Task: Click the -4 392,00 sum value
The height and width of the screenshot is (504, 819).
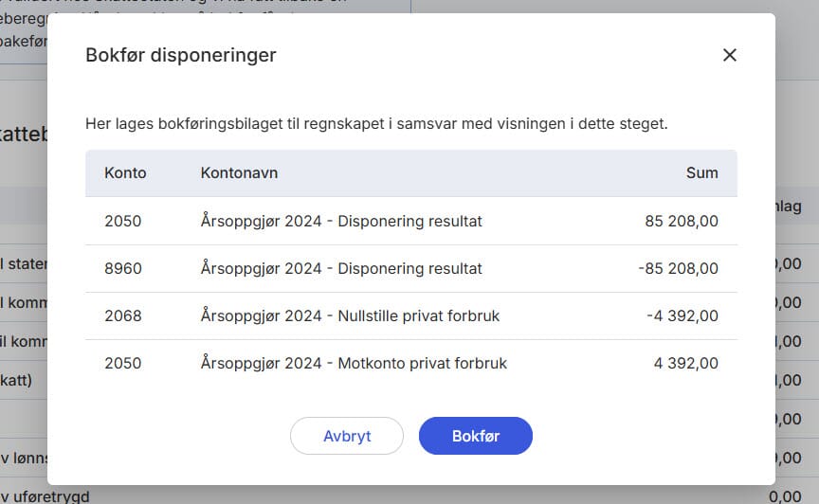Action: pos(682,316)
